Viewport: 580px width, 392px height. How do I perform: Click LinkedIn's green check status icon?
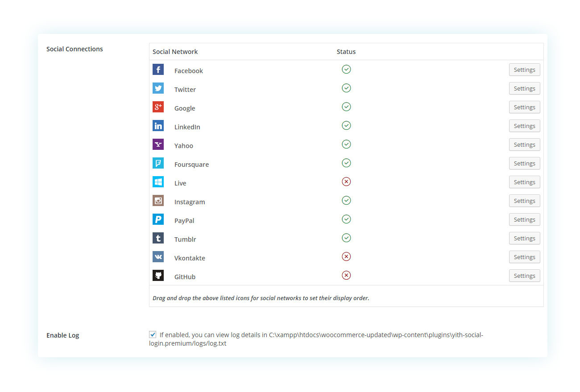click(x=346, y=125)
